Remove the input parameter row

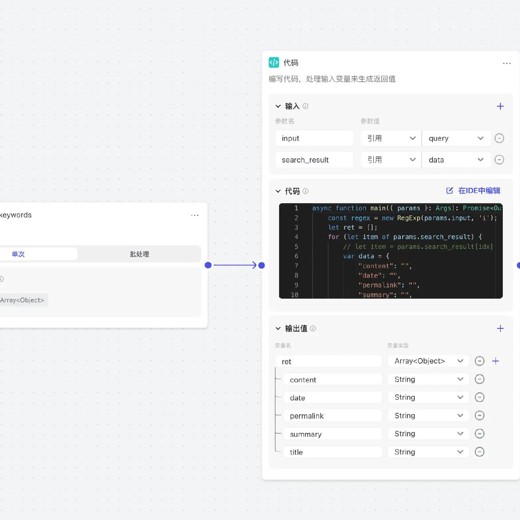[x=499, y=138]
